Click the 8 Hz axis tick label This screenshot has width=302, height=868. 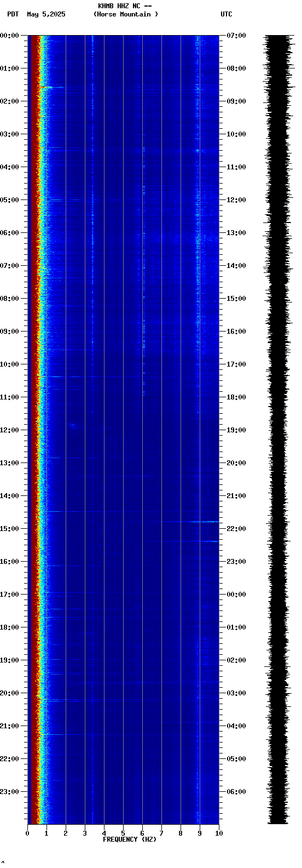pos(181,833)
